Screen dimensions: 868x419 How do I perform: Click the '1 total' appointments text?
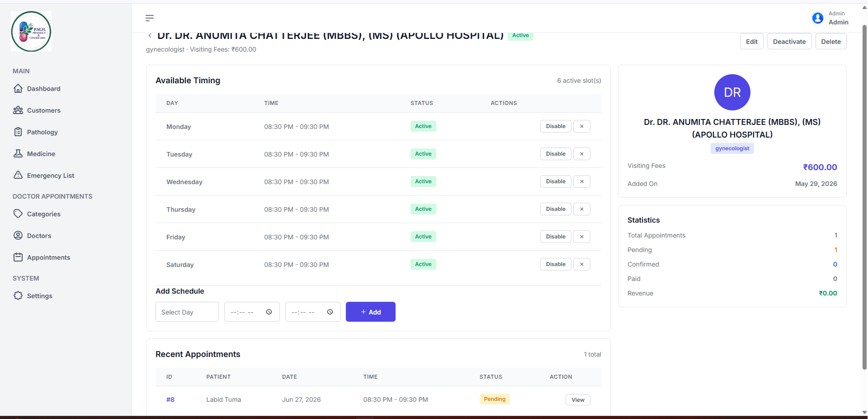click(592, 354)
